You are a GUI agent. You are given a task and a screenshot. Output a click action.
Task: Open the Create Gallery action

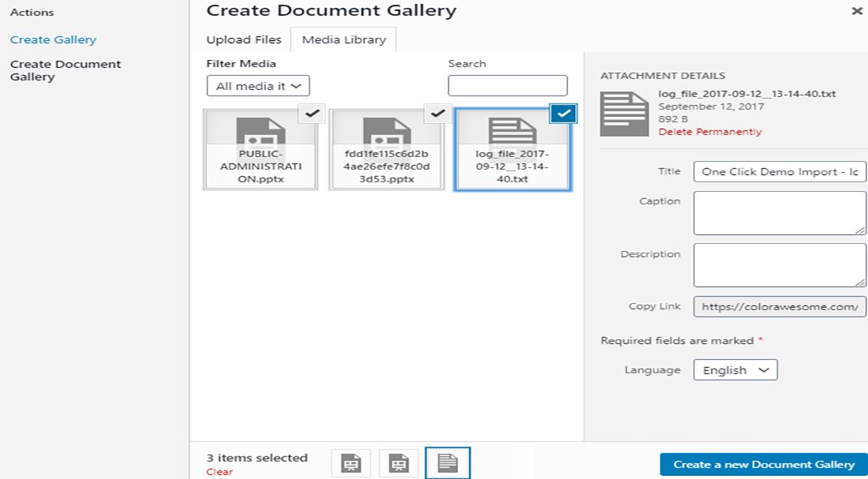[53, 40]
